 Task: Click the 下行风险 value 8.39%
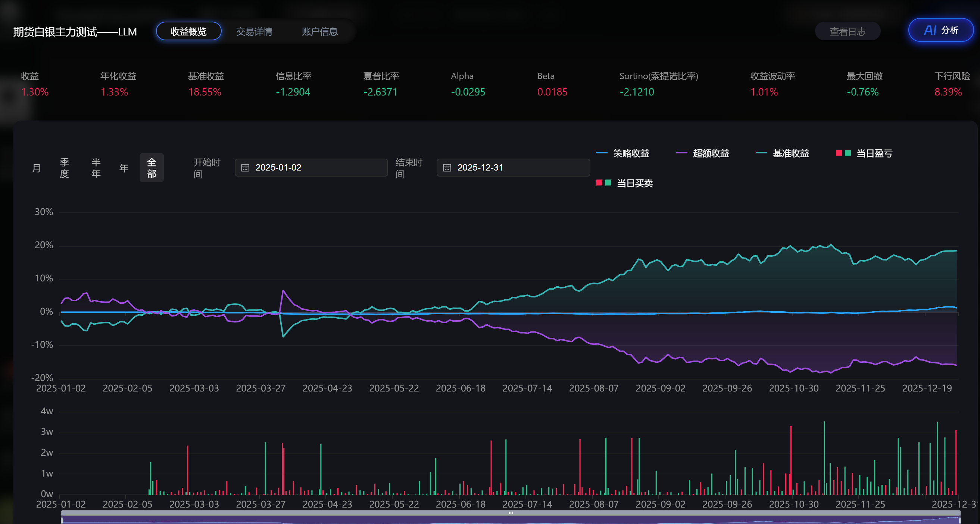tap(948, 92)
